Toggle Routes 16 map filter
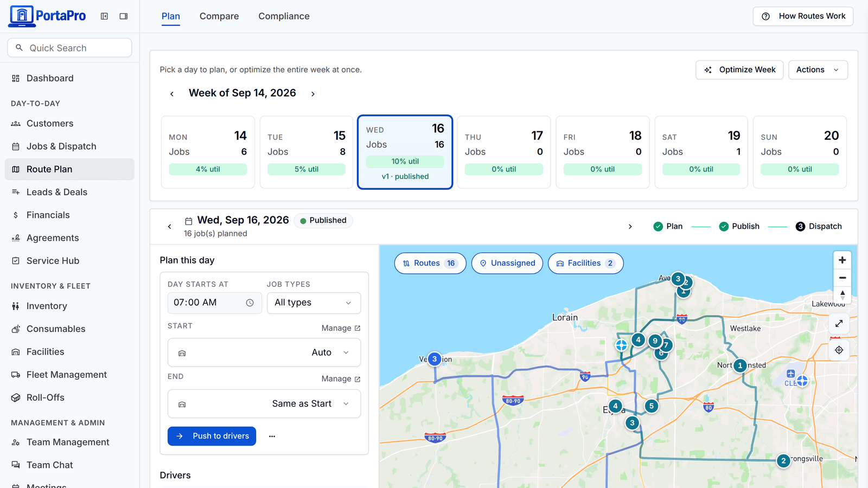Image resolution: width=868 pixels, height=488 pixels. [430, 264]
